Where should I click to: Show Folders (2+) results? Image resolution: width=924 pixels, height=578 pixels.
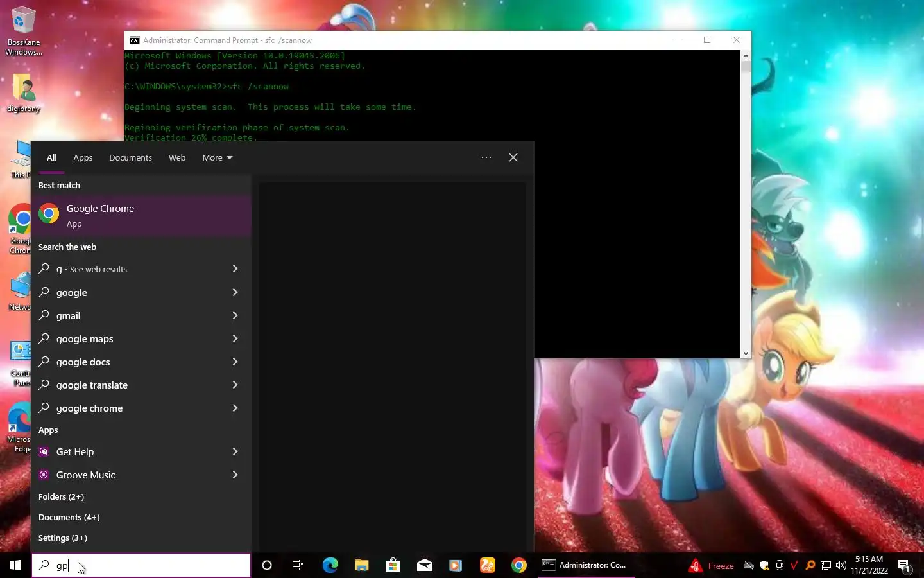point(61,496)
